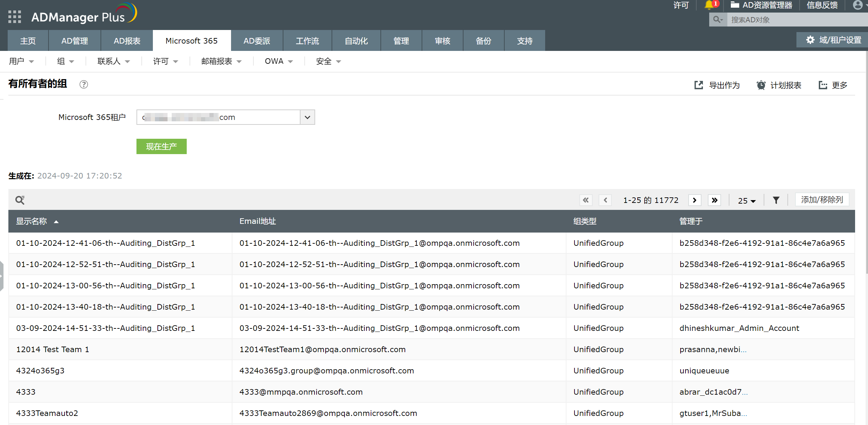Click the help question mark icon
Screen dimensions: 868x425
(x=84, y=84)
